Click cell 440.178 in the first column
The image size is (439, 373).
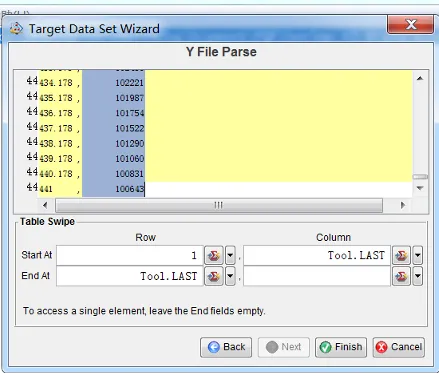point(56,174)
